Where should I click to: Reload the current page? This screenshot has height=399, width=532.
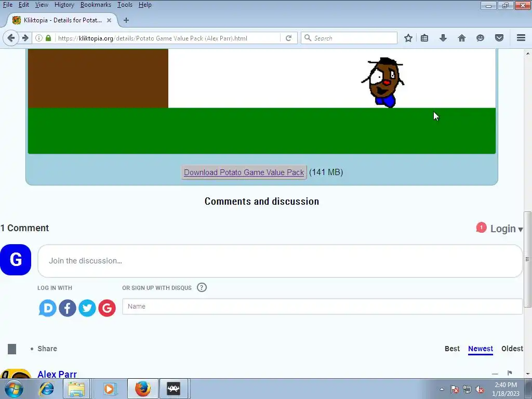tap(288, 38)
